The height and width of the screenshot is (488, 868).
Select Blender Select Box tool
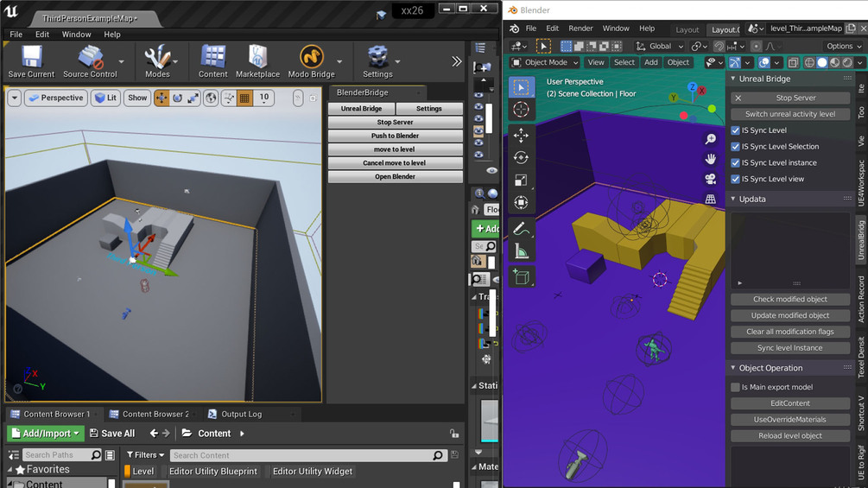[x=521, y=87]
